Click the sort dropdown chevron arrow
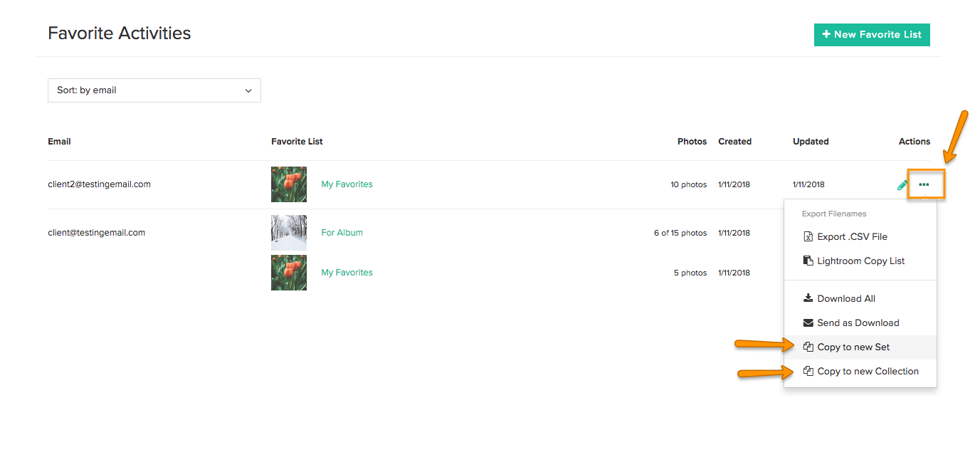Viewport: 980px width, 472px height. pyautogui.click(x=248, y=90)
